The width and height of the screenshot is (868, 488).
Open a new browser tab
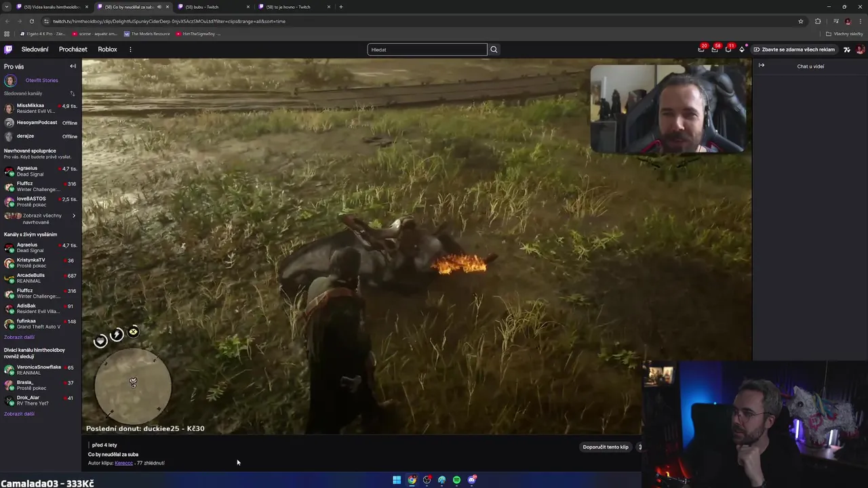tap(341, 7)
